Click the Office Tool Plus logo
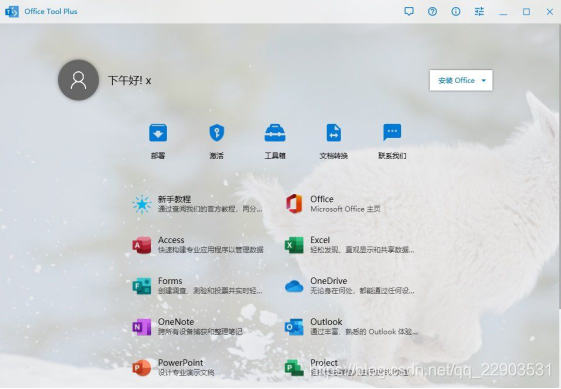 click(12, 11)
